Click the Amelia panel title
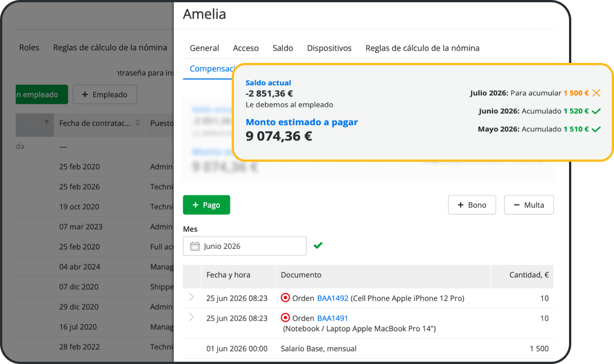614x364 pixels. point(205,14)
